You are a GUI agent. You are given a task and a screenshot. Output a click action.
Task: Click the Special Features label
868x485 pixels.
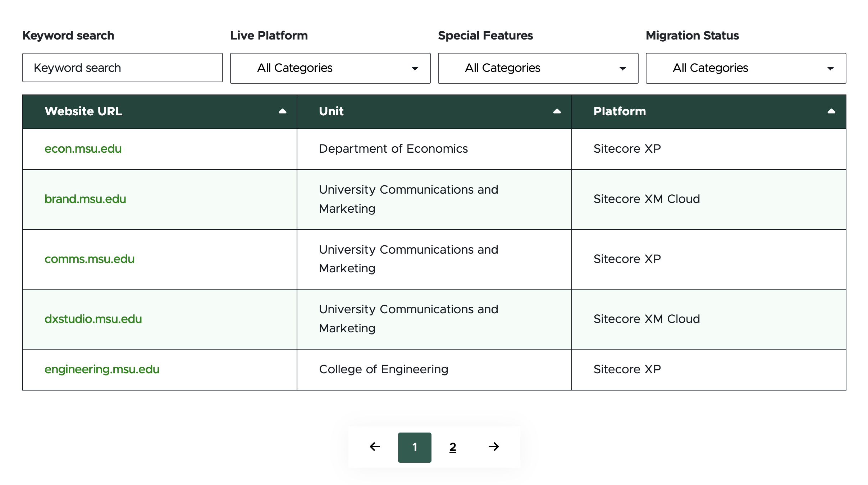pyautogui.click(x=485, y=36)
